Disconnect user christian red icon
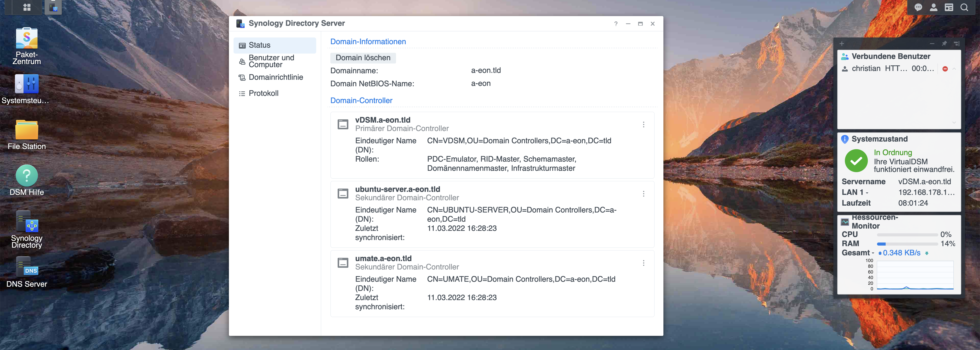 point(945,69)
